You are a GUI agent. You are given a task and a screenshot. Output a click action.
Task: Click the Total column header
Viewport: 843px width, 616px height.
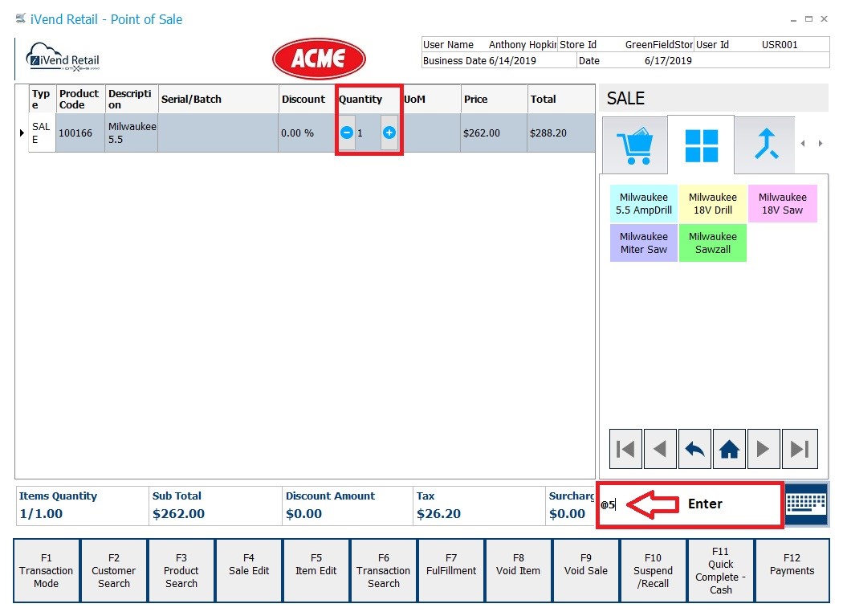click(x=560, y=99)
